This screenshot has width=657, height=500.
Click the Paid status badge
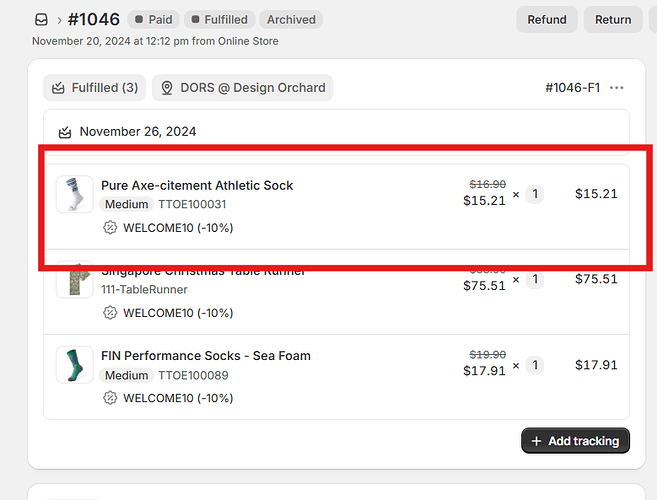pyautogui.click(x=153, y=20)
